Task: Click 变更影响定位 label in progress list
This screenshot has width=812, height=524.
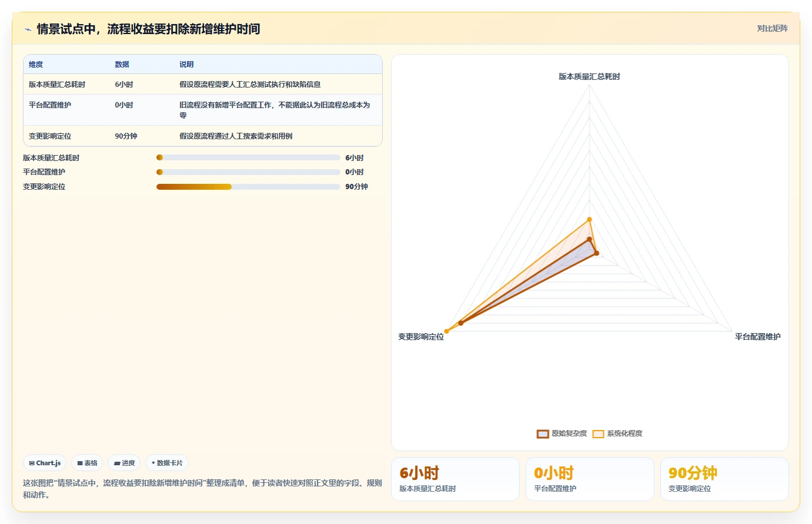Action: click(x=44, y=187)
